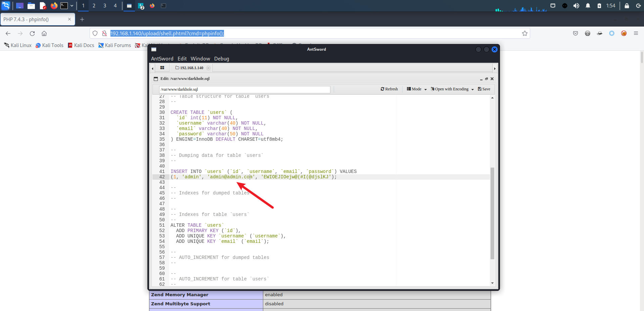This screenshot has width=644, height=311.
Task: Click the CREATE TABLE `users` line
Action: point(201,113)
